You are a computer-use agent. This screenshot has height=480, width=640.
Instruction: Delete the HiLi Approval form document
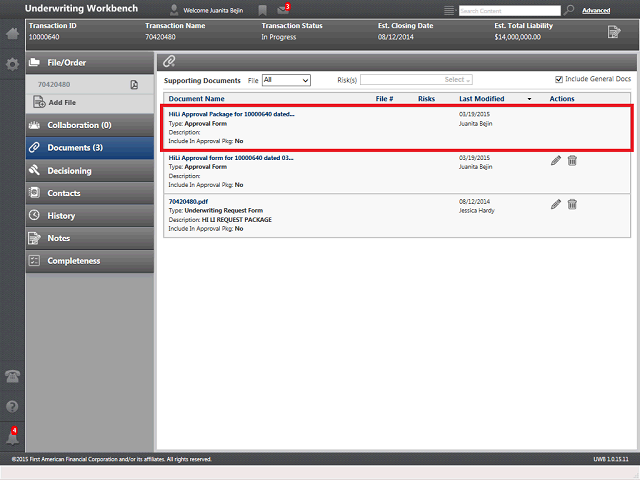click(572, 160)
